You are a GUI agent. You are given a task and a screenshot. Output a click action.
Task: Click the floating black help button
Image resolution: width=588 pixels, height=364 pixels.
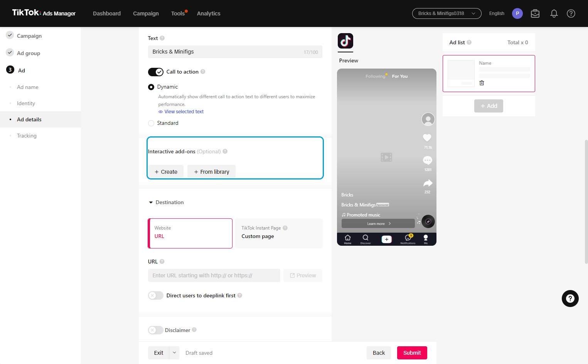tap(570, 299)
